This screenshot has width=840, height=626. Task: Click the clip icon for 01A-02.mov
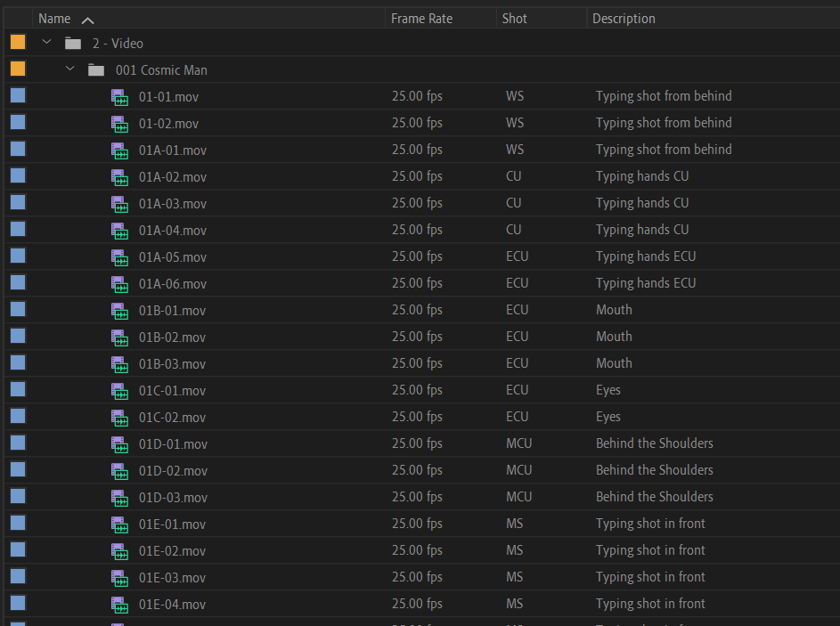(x=119, y=178)
